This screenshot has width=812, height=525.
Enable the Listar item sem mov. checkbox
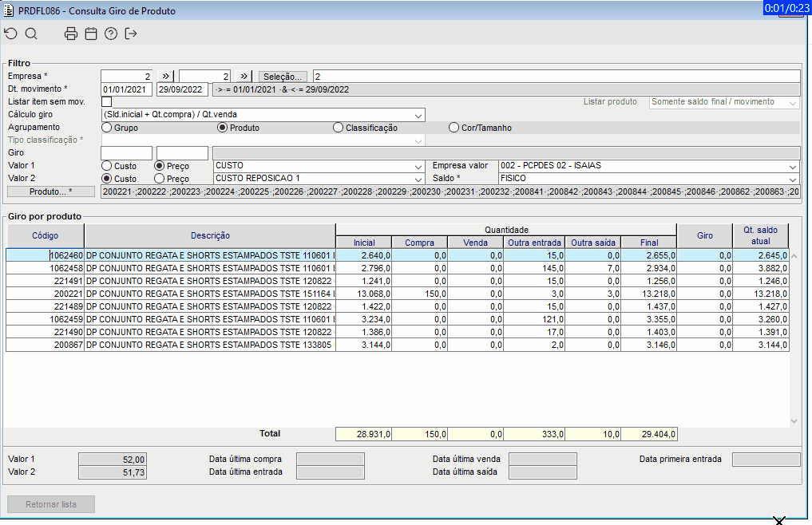106,102
